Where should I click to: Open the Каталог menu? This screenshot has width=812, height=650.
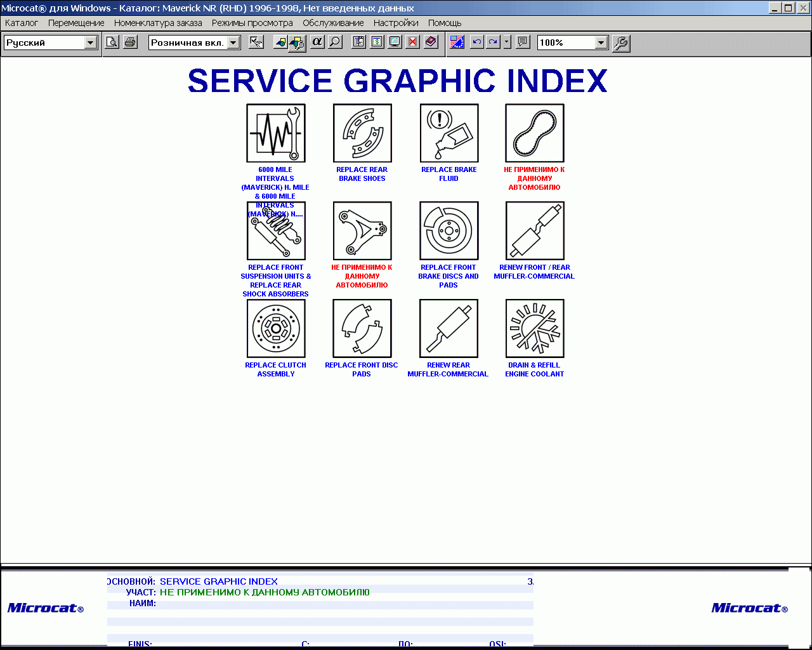[x=22, y=23]
